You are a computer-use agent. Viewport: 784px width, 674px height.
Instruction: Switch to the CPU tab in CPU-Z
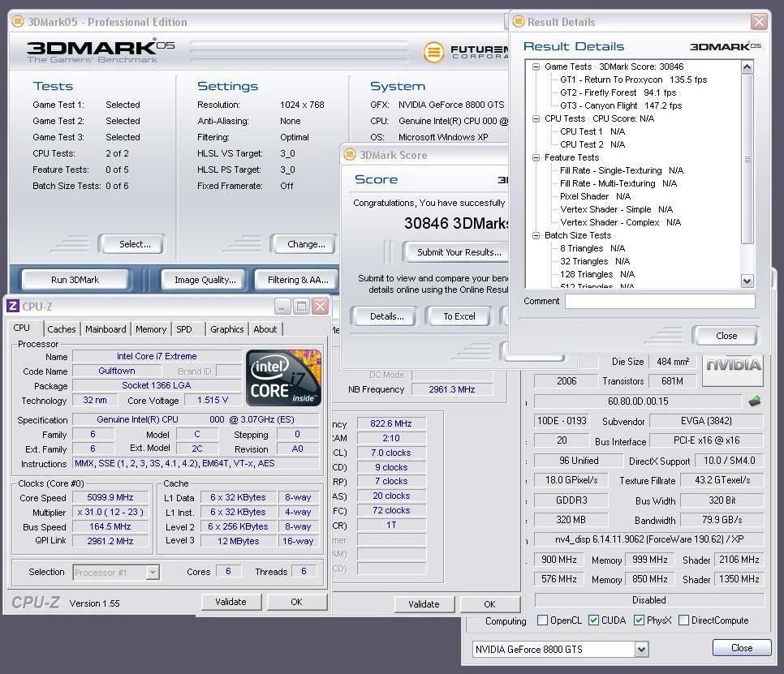tap(21, 328)
